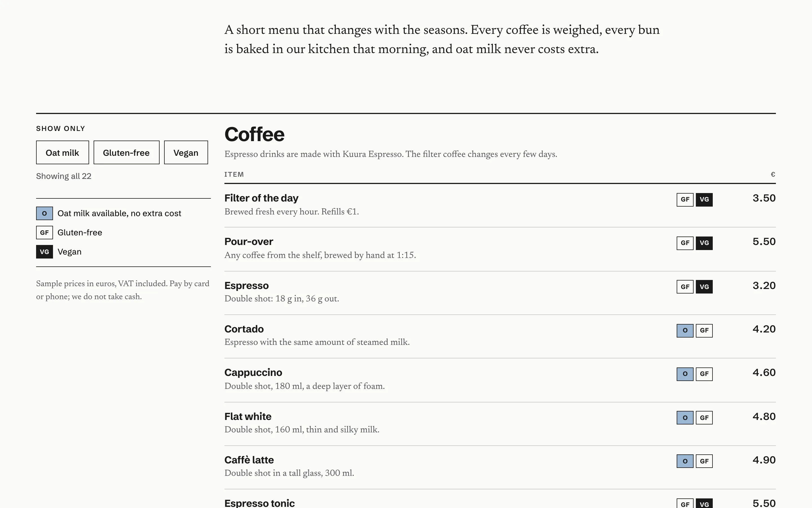Click the GF badge on Espresso row
Image resolution: width=812 pixels, height=508 pixels.
685,287
